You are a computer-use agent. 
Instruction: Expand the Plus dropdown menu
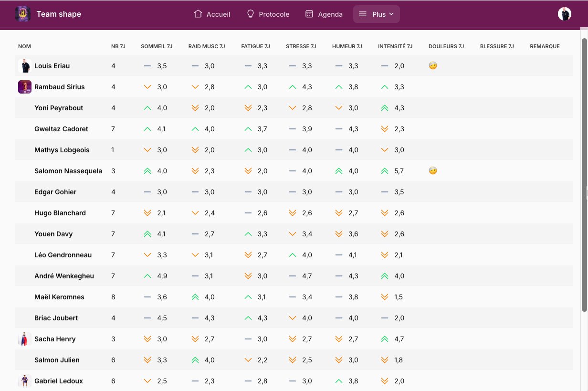coord(377,14)
